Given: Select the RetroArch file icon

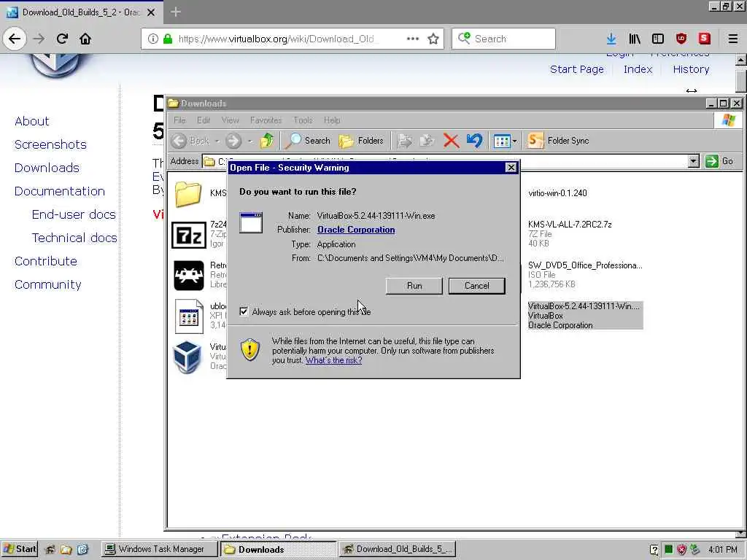Looking at the screenshot, I should (189, 275).
